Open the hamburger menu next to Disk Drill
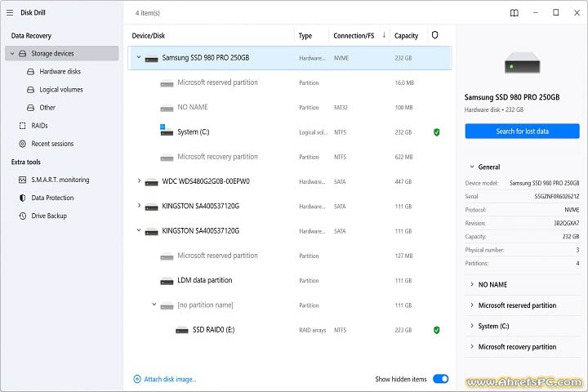Viewport: 588px width, 392px height. point(10,13)
